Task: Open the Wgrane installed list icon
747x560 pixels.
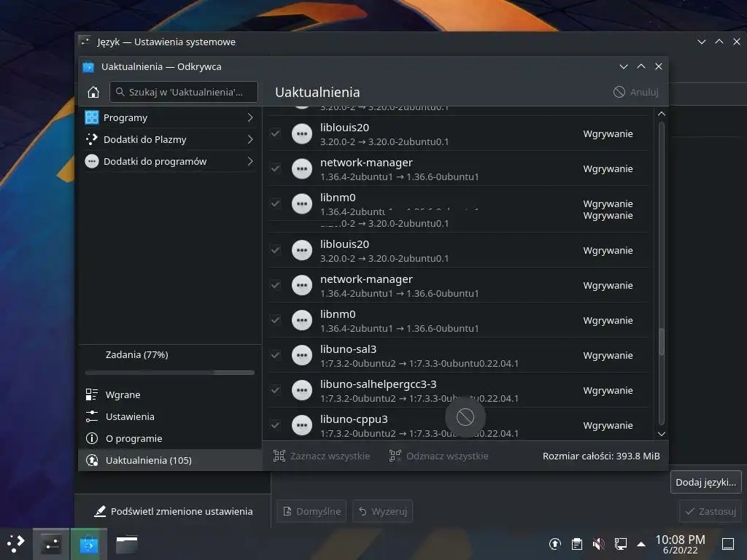Action: click(91, 394)
